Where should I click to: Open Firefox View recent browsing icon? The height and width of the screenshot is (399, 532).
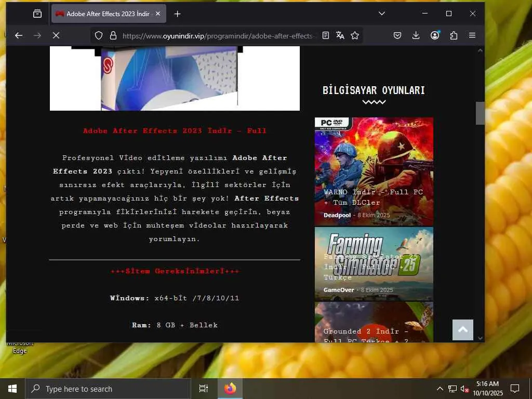tap(37, 14)
